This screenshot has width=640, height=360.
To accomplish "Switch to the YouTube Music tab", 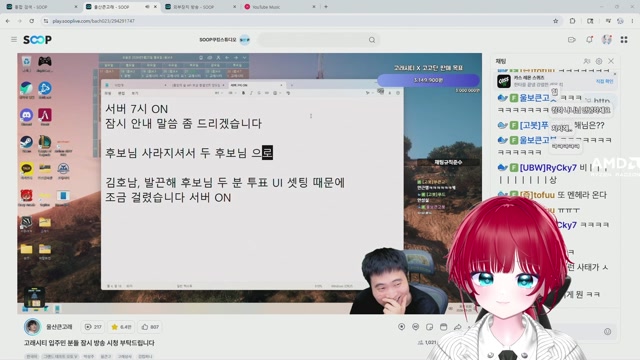I will (279, 7).
